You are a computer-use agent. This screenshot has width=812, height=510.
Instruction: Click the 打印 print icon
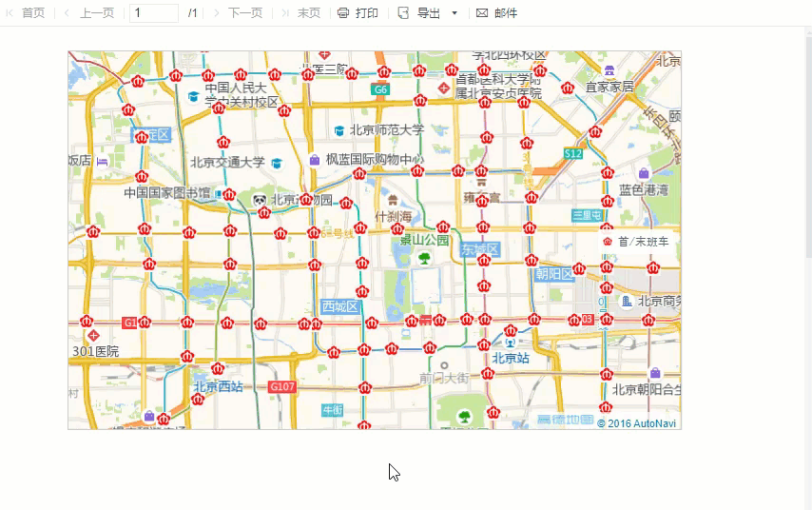coord(343,13)
